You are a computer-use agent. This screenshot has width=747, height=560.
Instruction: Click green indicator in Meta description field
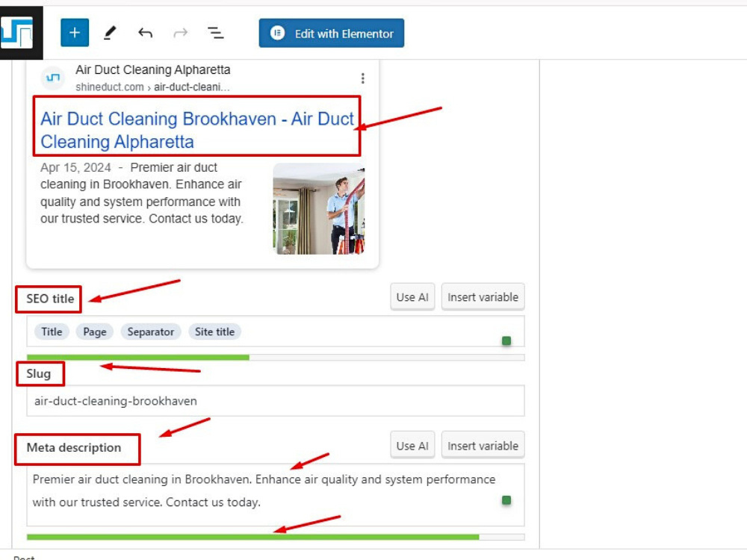(x=506, y=500)
